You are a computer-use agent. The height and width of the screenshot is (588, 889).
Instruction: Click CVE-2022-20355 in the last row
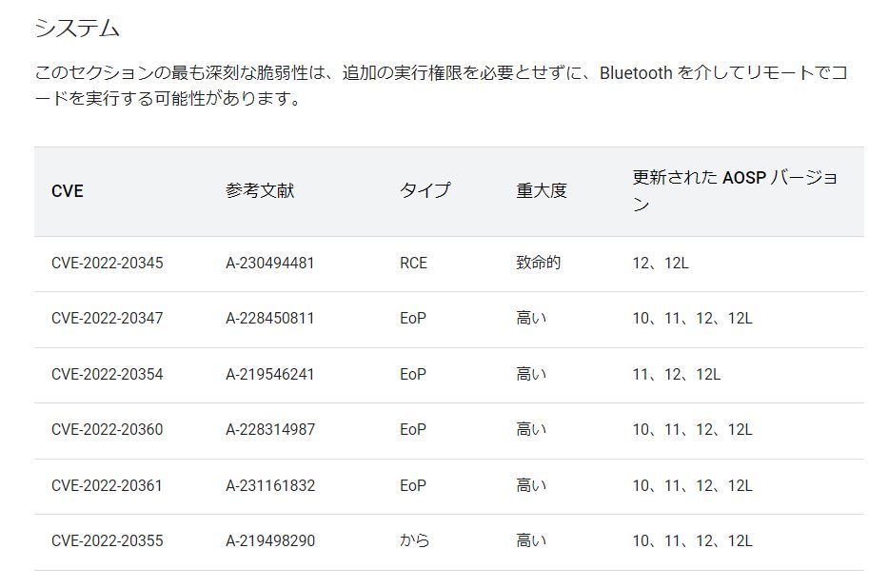tap(107, 540)
